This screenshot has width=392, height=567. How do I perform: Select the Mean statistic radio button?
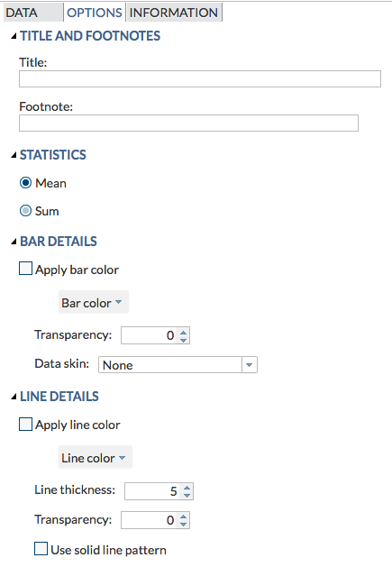coord(25,183)
